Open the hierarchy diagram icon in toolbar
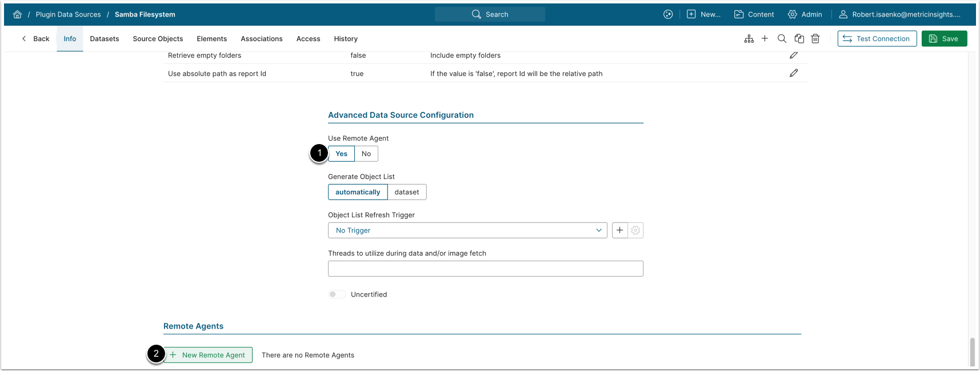Image resolution: width=980 pixels, height=371 pixels. 749,39
